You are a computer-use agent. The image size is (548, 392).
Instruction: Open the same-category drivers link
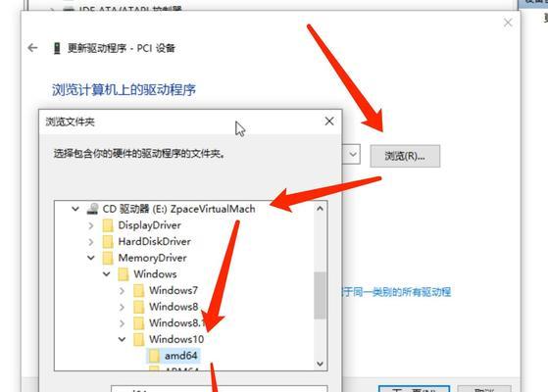[397, 292]
